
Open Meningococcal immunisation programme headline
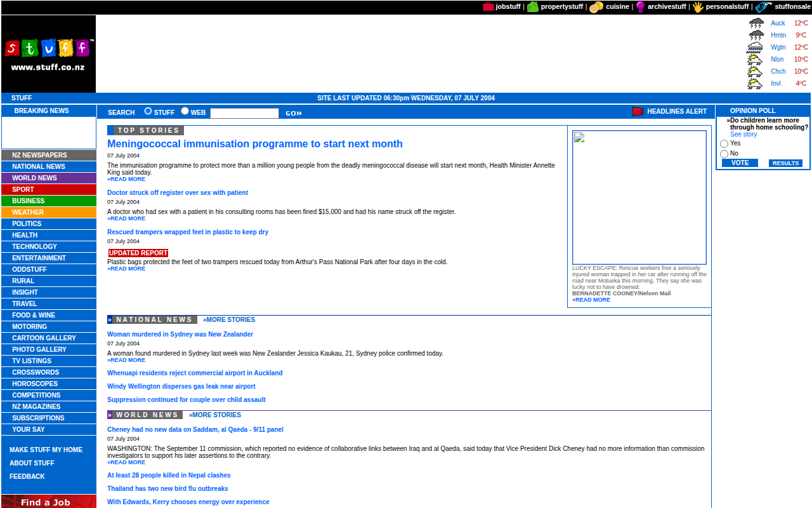pos(255,144)
